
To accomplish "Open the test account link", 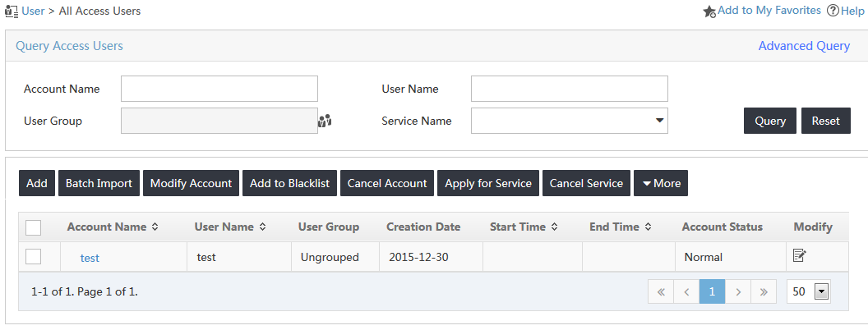I will point(90,258).
